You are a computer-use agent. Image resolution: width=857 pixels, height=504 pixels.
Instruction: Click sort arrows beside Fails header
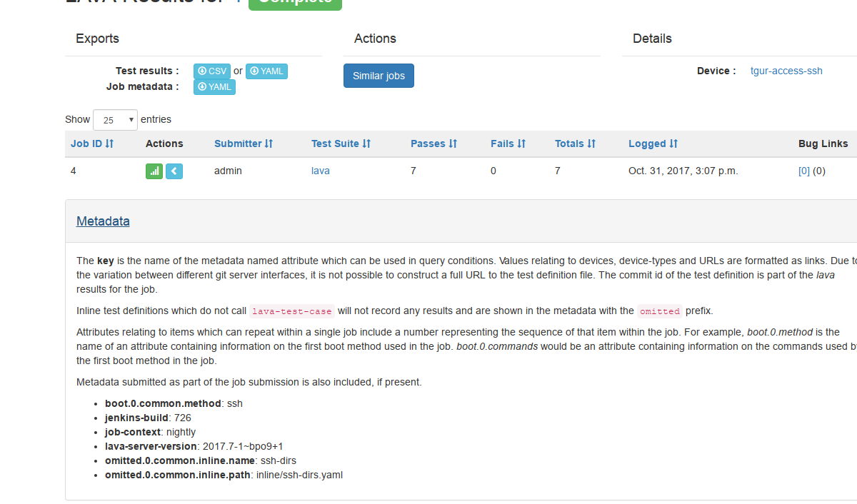coord(521,143)
